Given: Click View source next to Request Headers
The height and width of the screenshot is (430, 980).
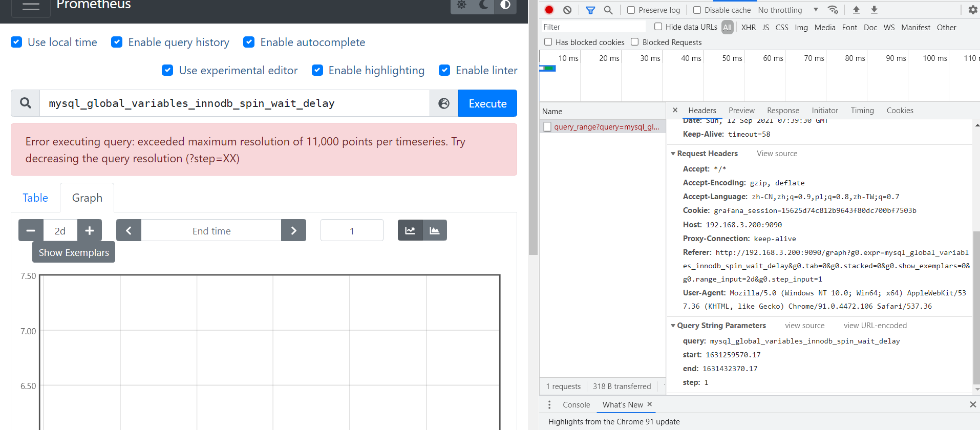Looking at the screenshot, I should (777, 154).
